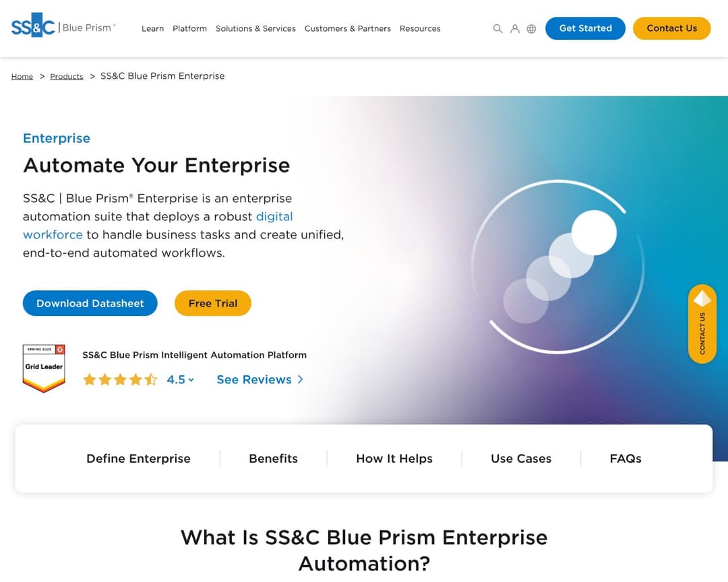
Task: Switch to the FAQs tab
Action: 626,459
